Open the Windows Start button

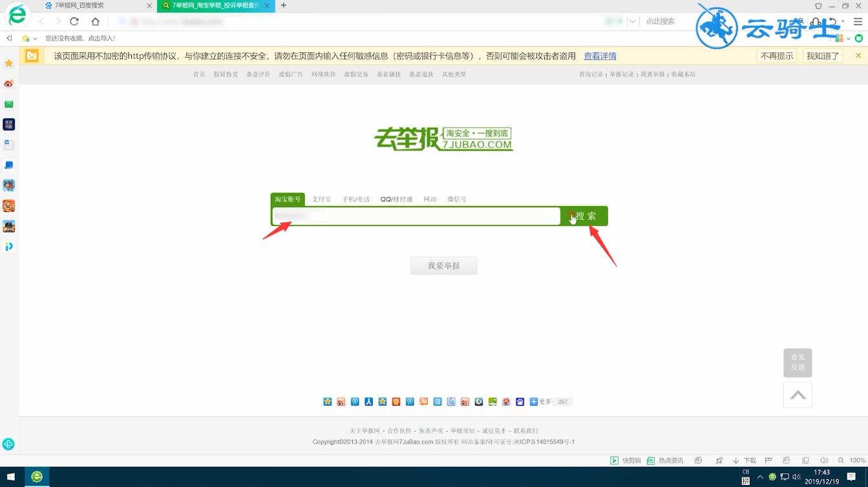point(11,477)
